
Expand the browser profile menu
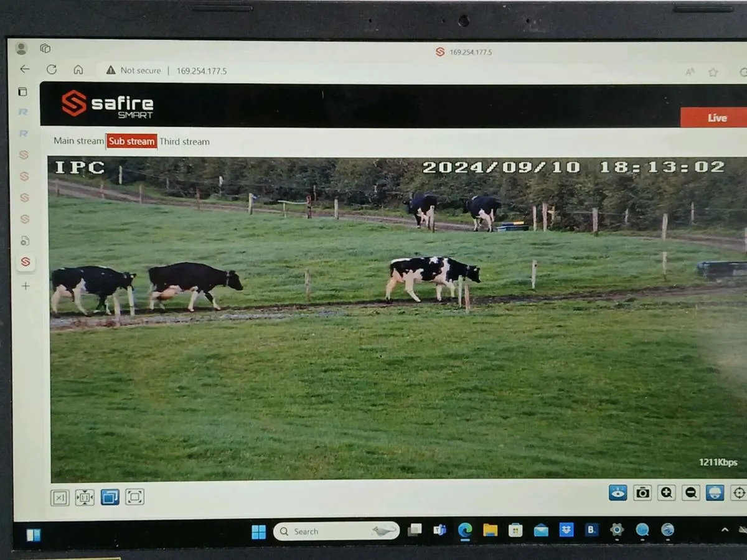tap(22, 49)
